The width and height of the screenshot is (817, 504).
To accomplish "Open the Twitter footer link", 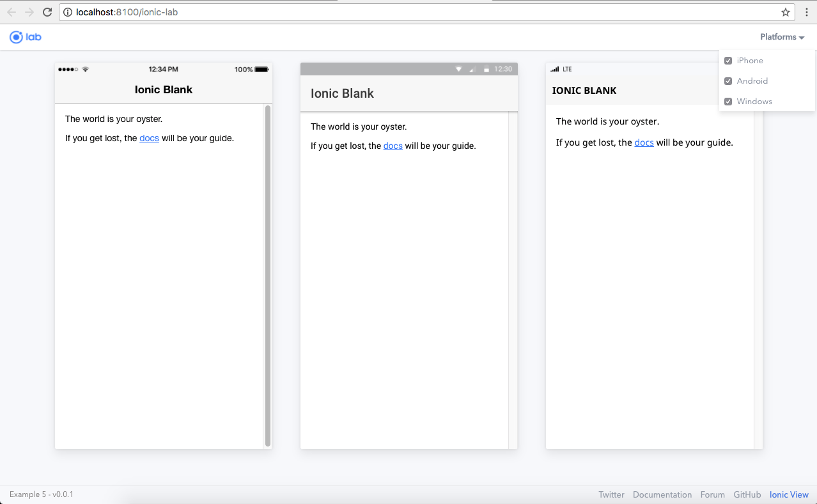I will pyautogui.click(x=612, y=494).
